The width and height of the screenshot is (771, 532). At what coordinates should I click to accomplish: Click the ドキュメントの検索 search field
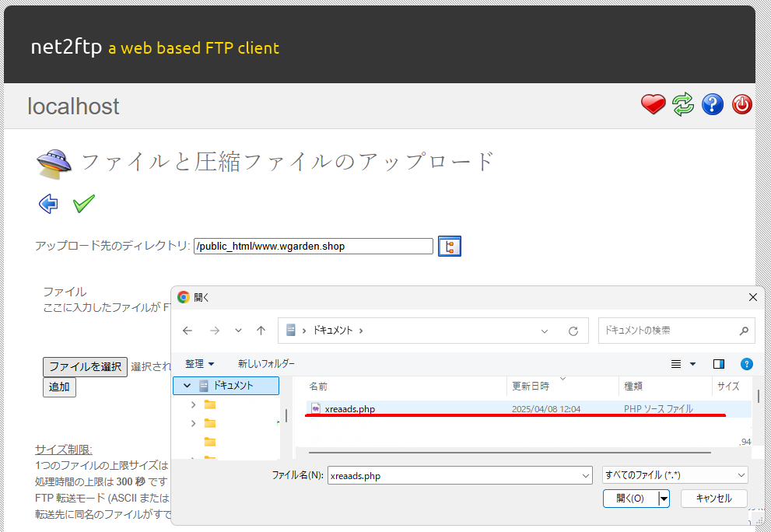coord(669,331)
